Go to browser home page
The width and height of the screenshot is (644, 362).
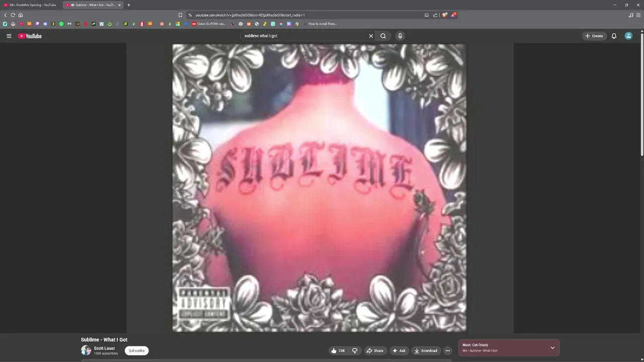(21, 15)
